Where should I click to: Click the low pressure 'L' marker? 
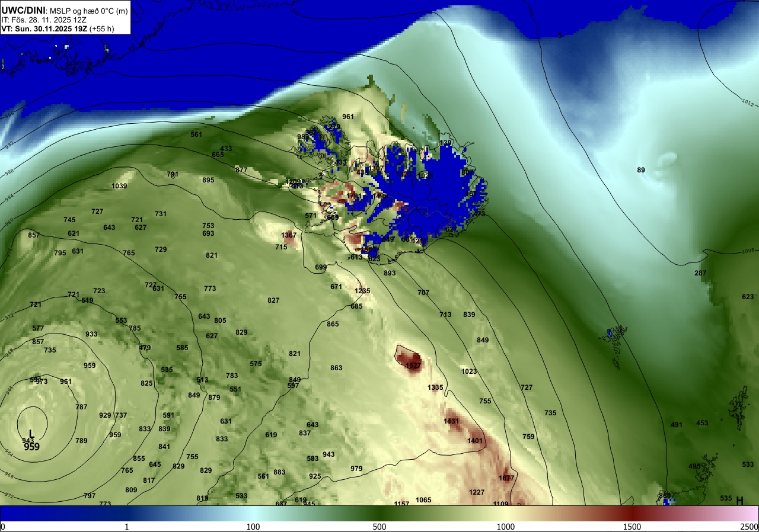[31, 434]
